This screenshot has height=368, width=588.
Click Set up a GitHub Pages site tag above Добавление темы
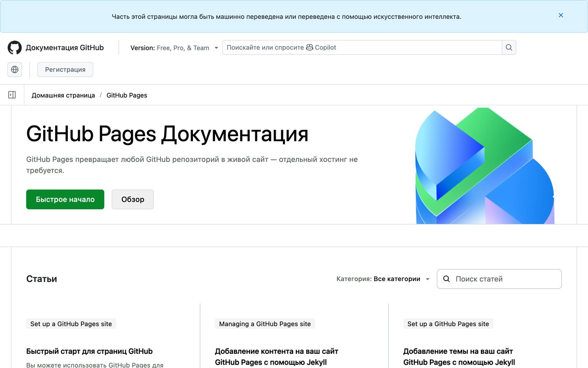coord(448,324)
